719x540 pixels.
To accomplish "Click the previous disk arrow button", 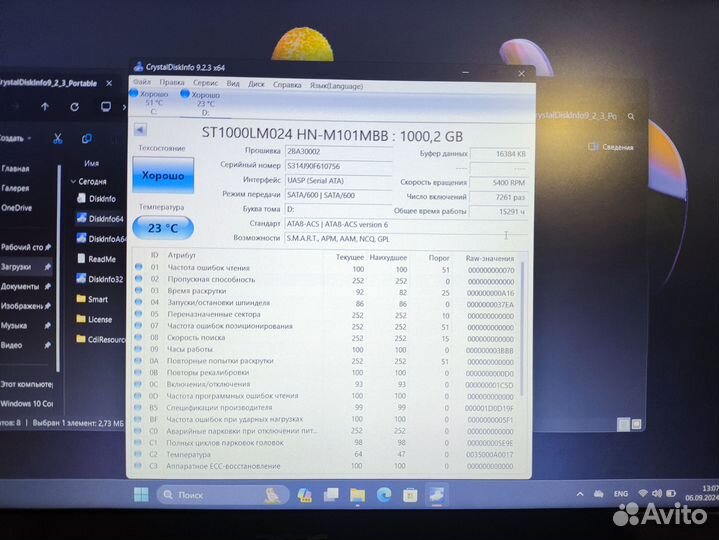I will point(141,130).
